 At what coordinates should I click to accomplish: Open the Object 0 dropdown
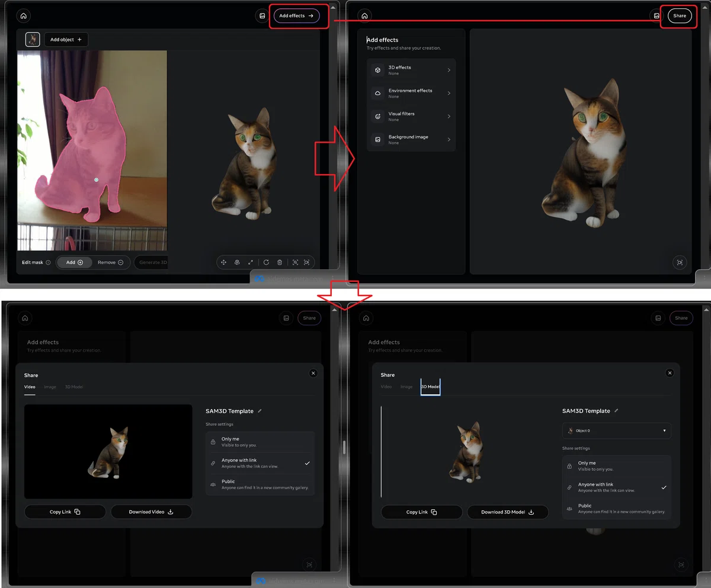(x=616, y=430)
